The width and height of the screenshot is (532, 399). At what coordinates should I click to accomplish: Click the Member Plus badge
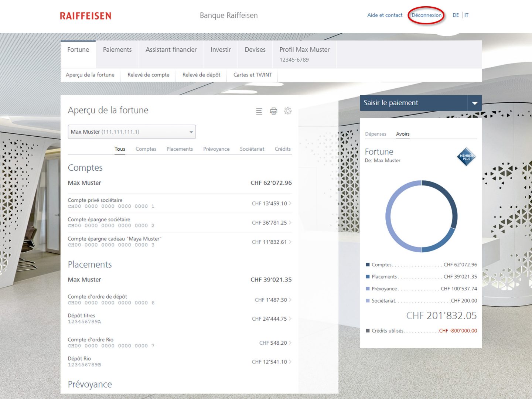click(466, 157)
